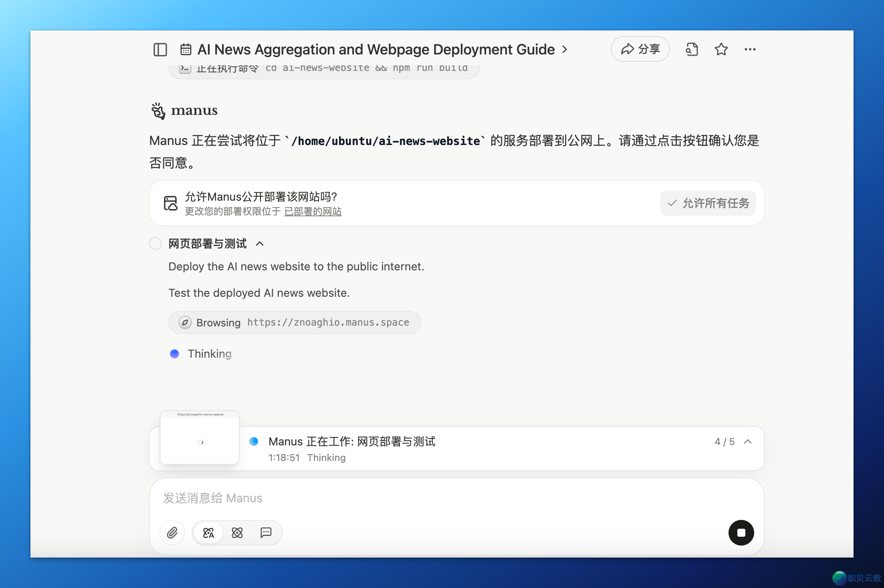This screenshot has width=884, height=588.
Task: Collapse the 网页部署与测试 section chevron
Action: (x=260, y=244)
